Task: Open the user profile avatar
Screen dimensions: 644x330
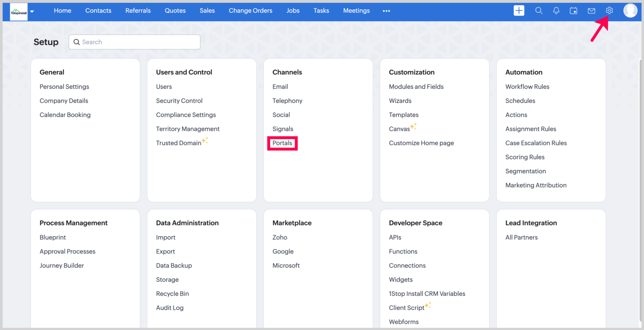Action: pos(630,11)
